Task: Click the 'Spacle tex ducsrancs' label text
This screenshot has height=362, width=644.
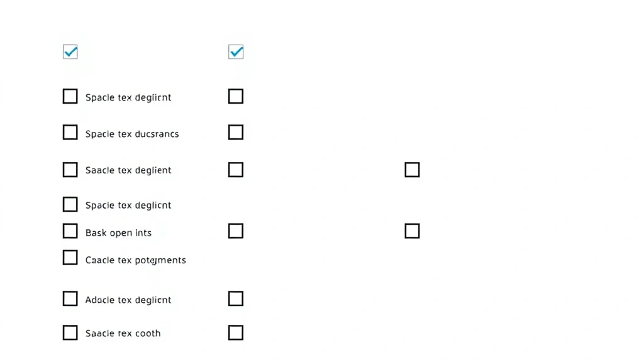Action: (131, 134)
